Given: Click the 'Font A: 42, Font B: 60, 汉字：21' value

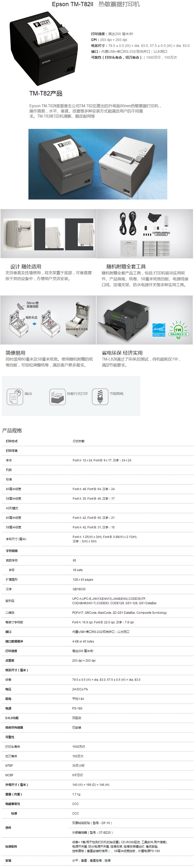Looking at the screenshot, I should pyautogui.click(x=94, y=518).
